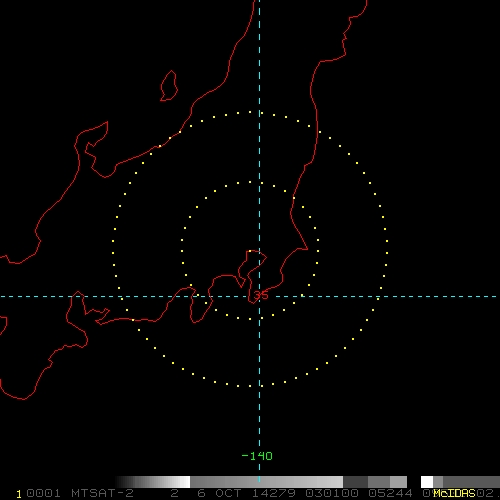Click the cyan tick mark on grayscale bar

(x=259, y=479)
